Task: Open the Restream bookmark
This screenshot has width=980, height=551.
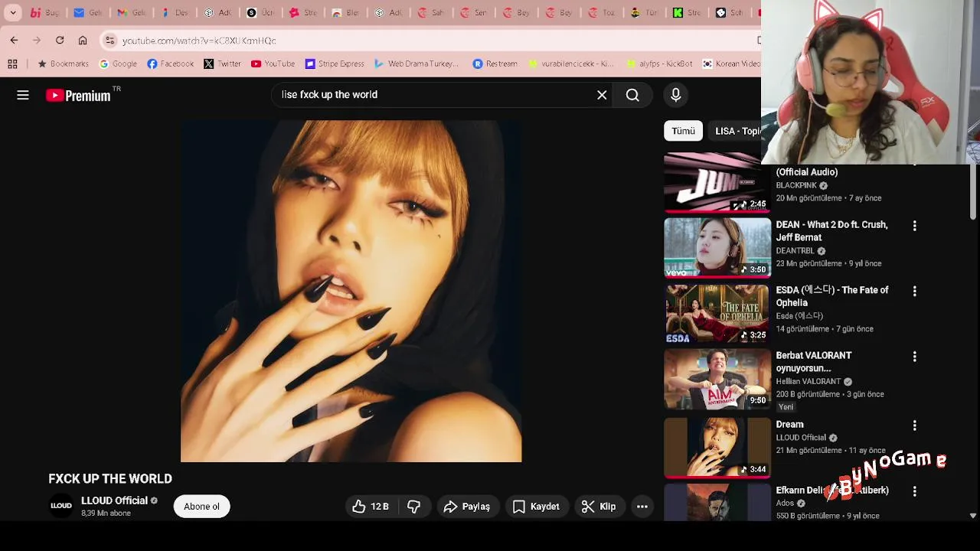Action: [495, 64]
